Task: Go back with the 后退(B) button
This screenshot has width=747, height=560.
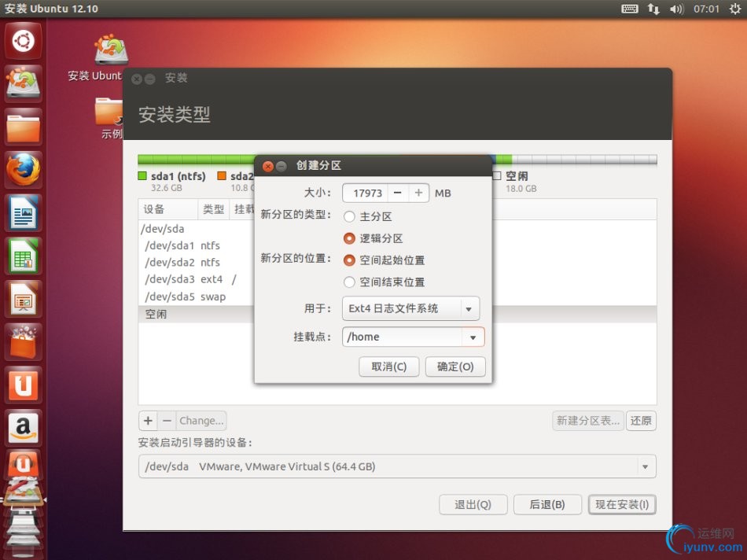Action: click(547, 504)
